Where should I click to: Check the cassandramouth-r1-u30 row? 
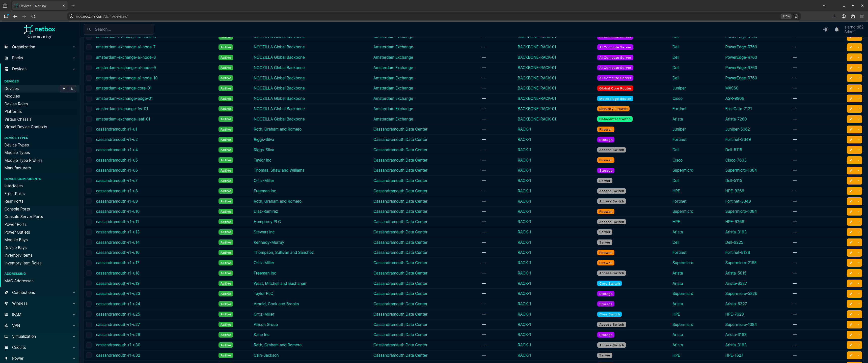89,345
